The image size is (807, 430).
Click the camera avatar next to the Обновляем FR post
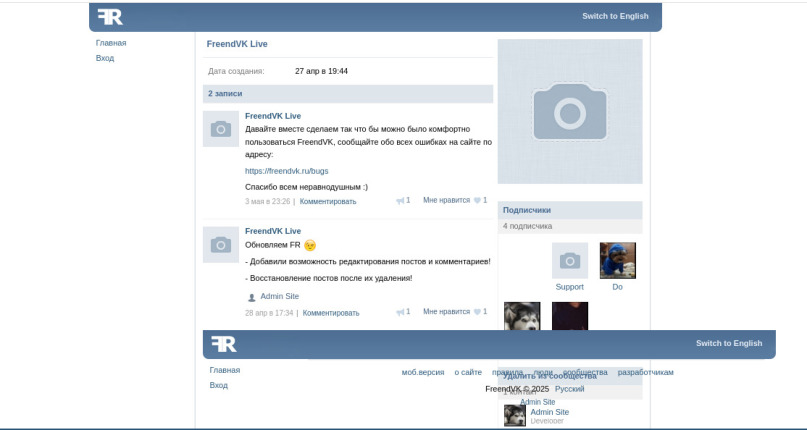(x=221, y=245)
